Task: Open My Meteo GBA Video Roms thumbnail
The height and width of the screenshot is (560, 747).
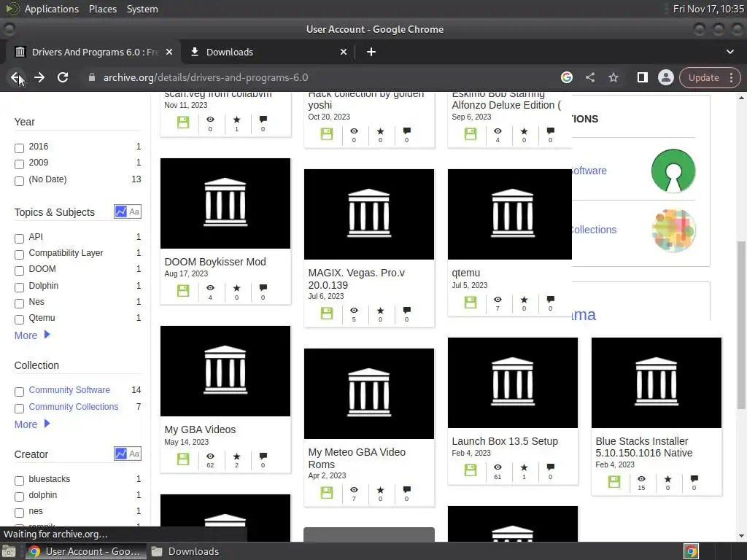Action: 369,394
